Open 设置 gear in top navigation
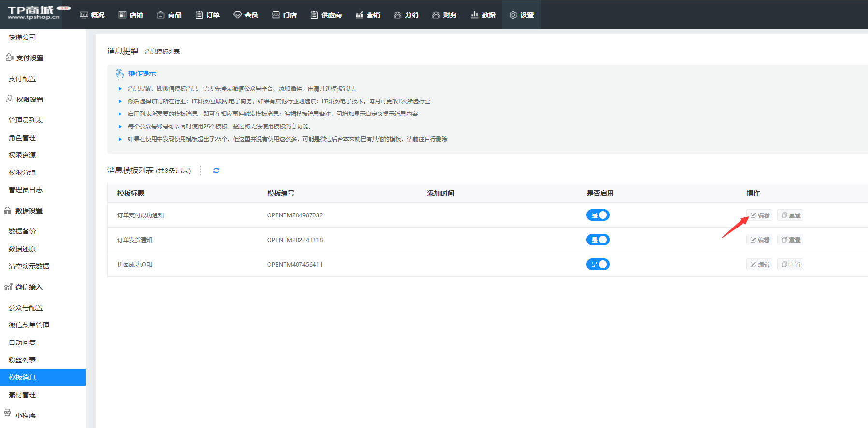The height and width of the screenshot is (428, 868). click(x=521, y=15)
